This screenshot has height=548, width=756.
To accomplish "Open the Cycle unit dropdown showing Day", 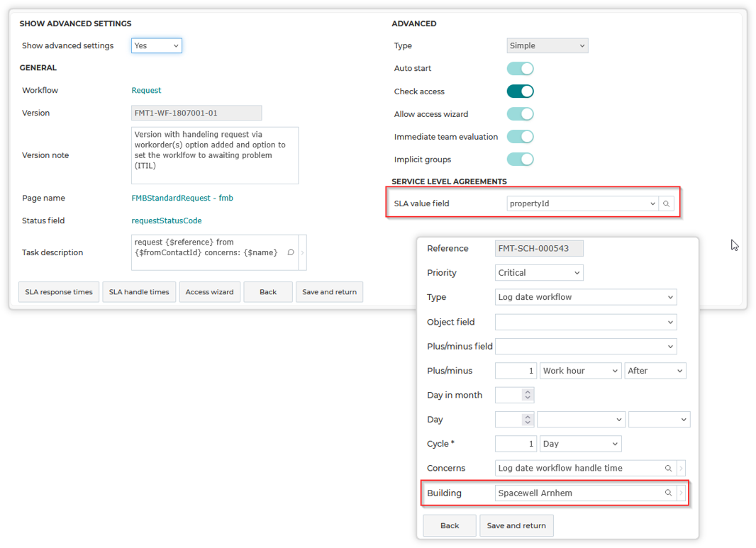I will pos(581,443).
